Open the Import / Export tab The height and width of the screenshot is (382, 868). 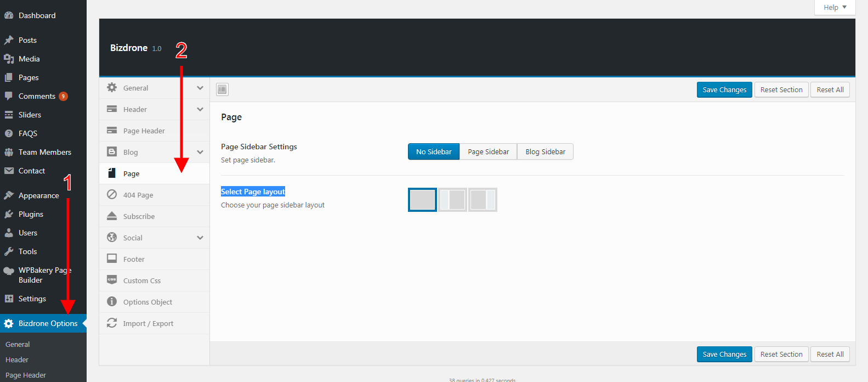[154, 323]
